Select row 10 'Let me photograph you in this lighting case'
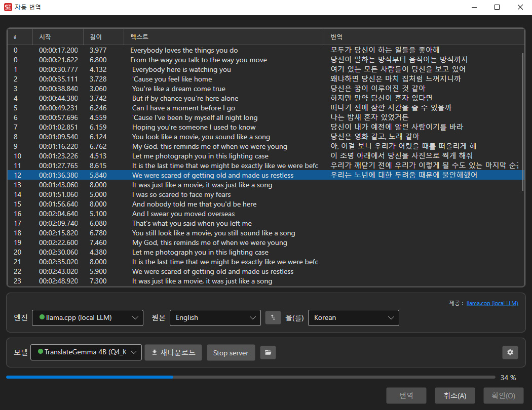532x410 pixels. coord(264,156)
